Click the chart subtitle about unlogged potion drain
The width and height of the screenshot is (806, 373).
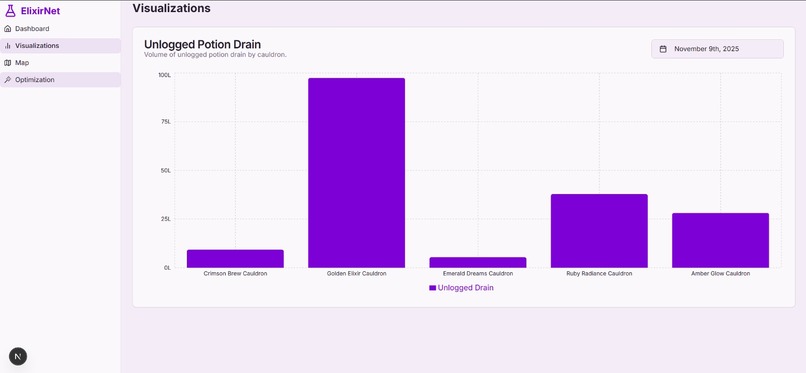point(215,54)
